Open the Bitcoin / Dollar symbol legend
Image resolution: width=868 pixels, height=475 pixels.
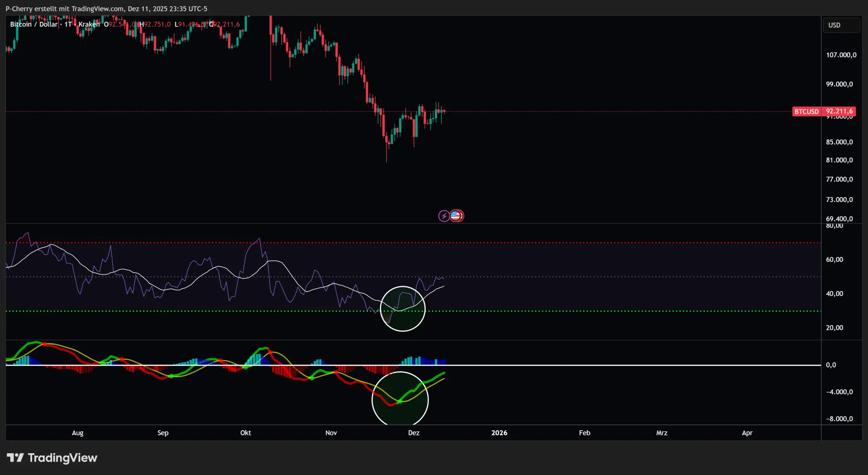click(x=34, y=24)
